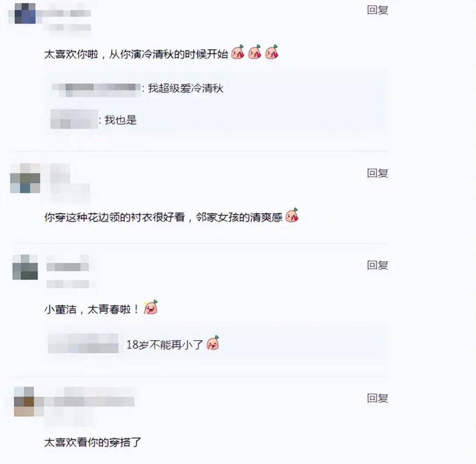Click the last blushing emoji after 时候开始

coord(272,52)
